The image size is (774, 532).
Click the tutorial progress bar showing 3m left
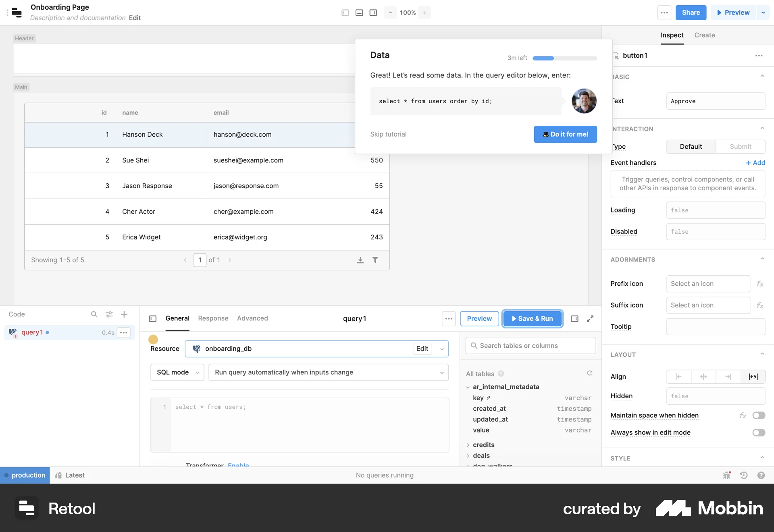(564, 58)
